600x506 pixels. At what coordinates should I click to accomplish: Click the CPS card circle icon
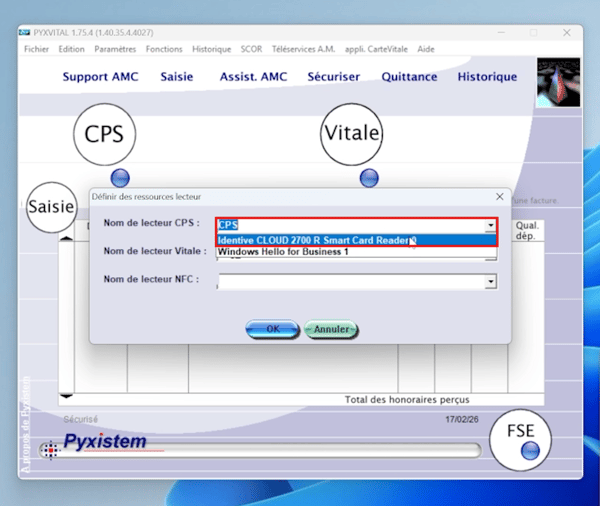104,134
